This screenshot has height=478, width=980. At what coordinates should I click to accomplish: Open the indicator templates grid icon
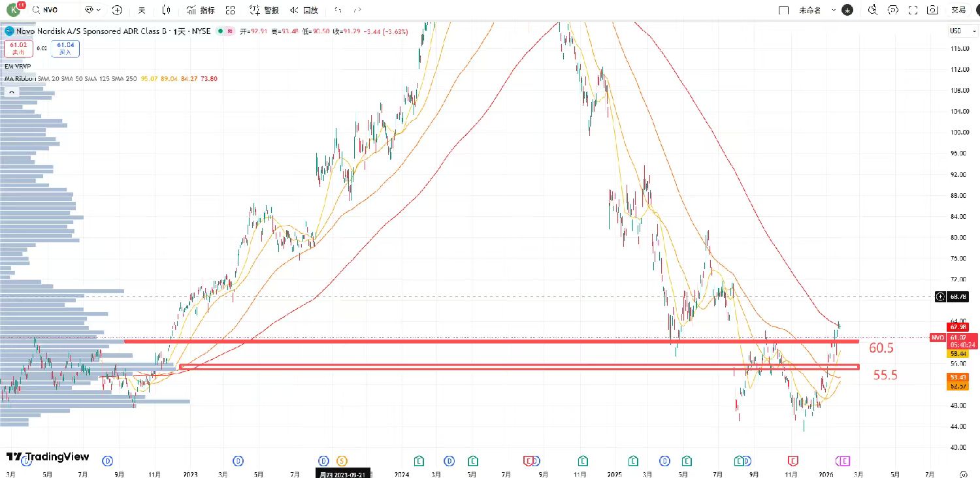click(x=230, y=10)
